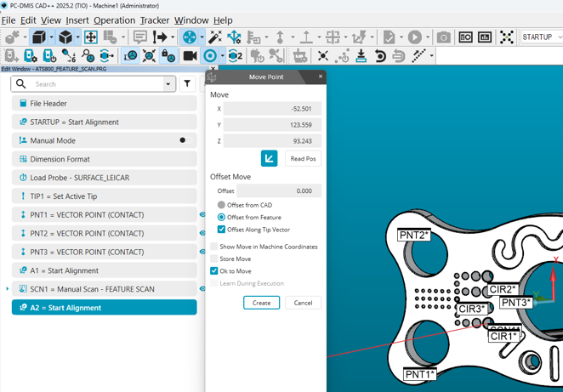This screenshot has height=392, width=563.
Task: Click the probe readout window icon
Action: [x=466, y=37]
